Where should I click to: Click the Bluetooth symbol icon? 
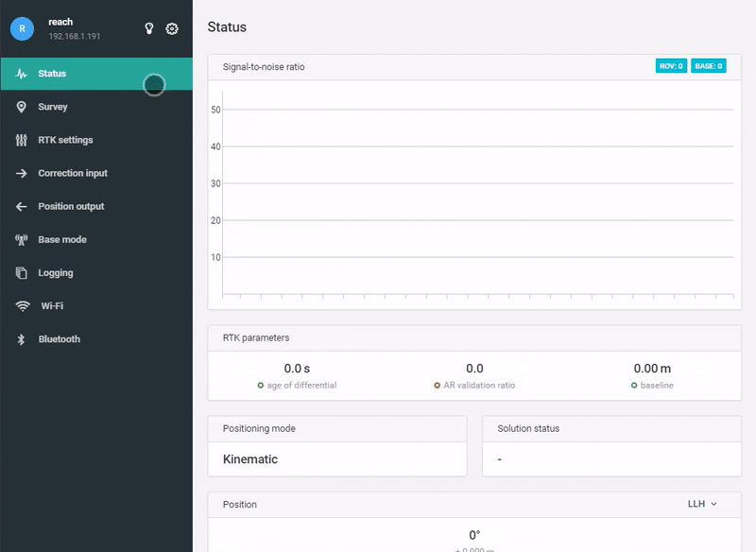(21, 339)
